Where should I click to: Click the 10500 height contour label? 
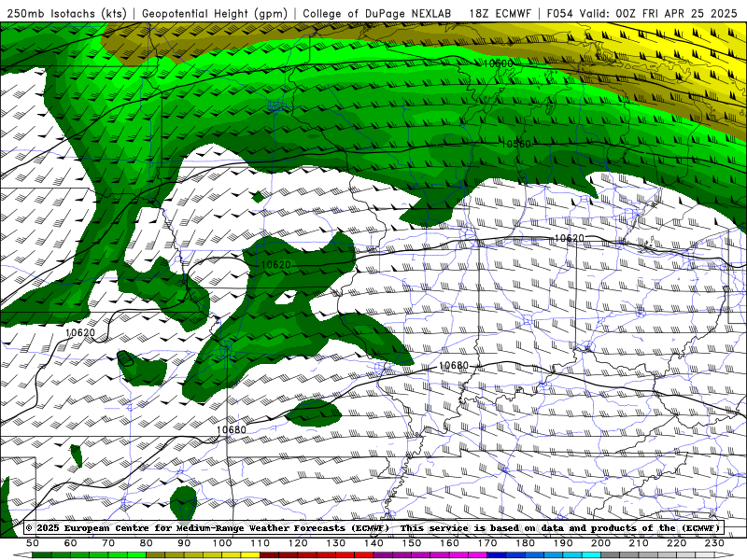coord(498,63)
